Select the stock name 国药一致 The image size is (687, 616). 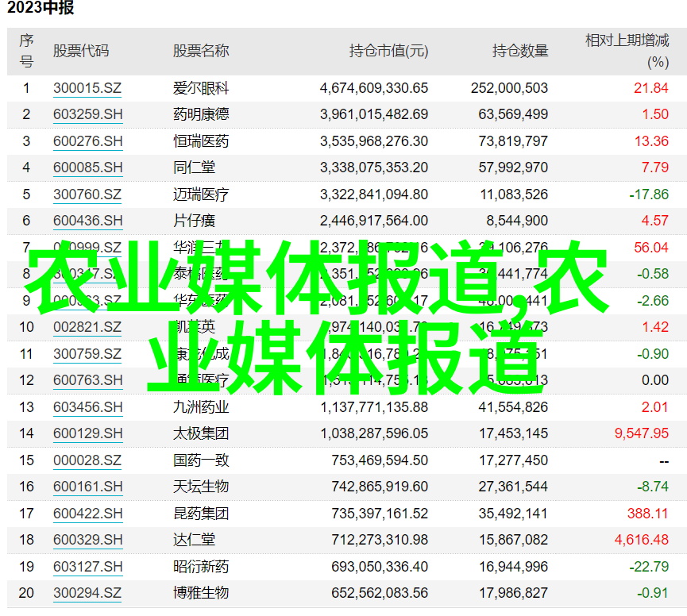[201, 460]
